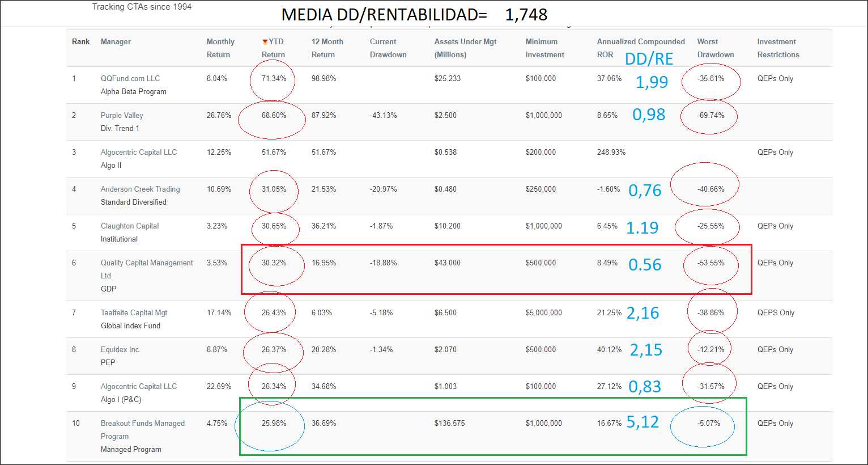
Task: Sort by Minimum Investment column header
Action: point(544,48)
